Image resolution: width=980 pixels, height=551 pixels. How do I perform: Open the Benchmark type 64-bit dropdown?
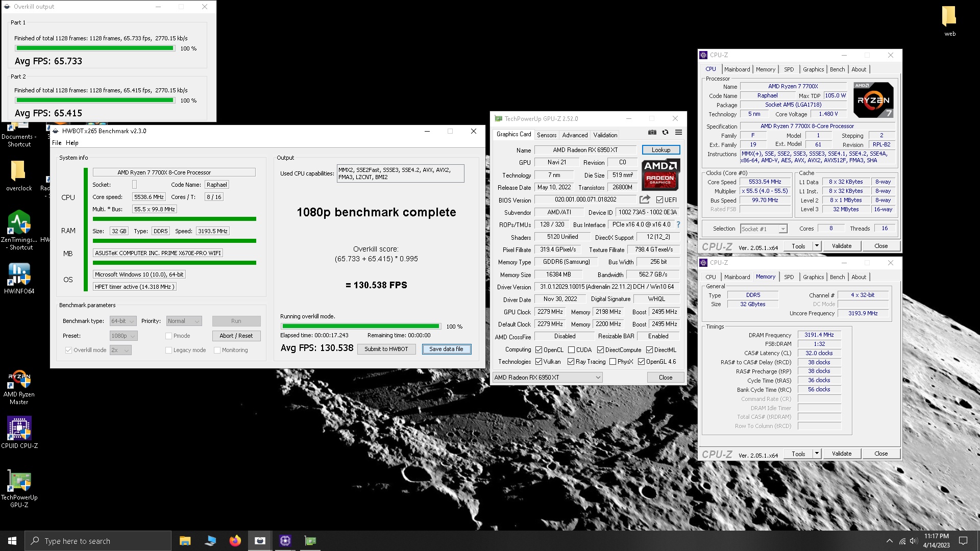pos(123,321)
